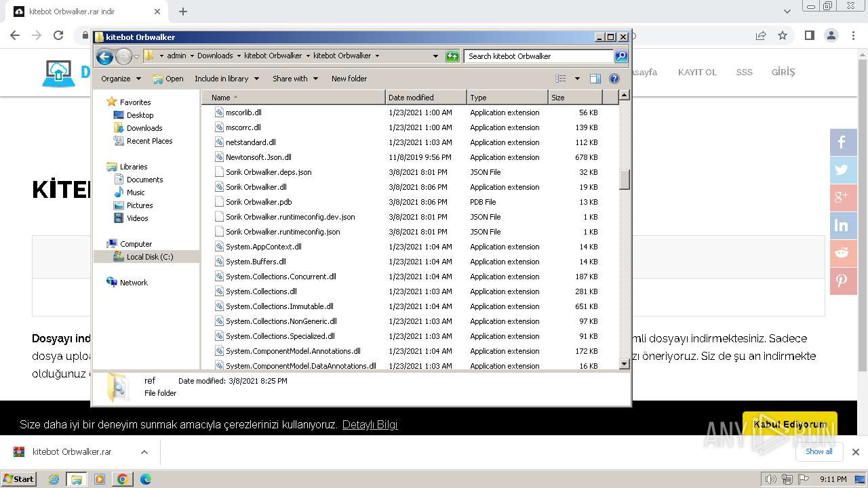868x488 pixels.
Task: Select Computer in navigation pane
Action: point(136,244)
